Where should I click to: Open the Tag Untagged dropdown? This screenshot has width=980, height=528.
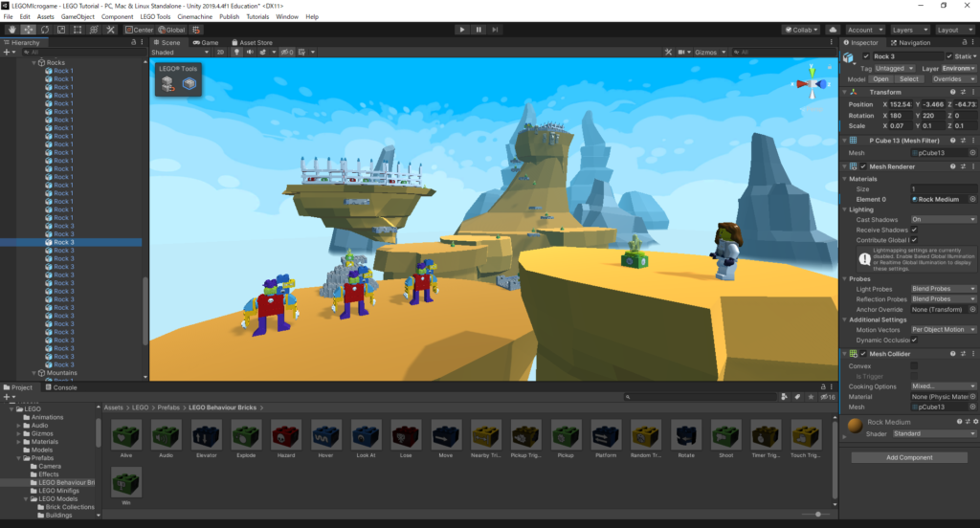(x=895, y=69)
